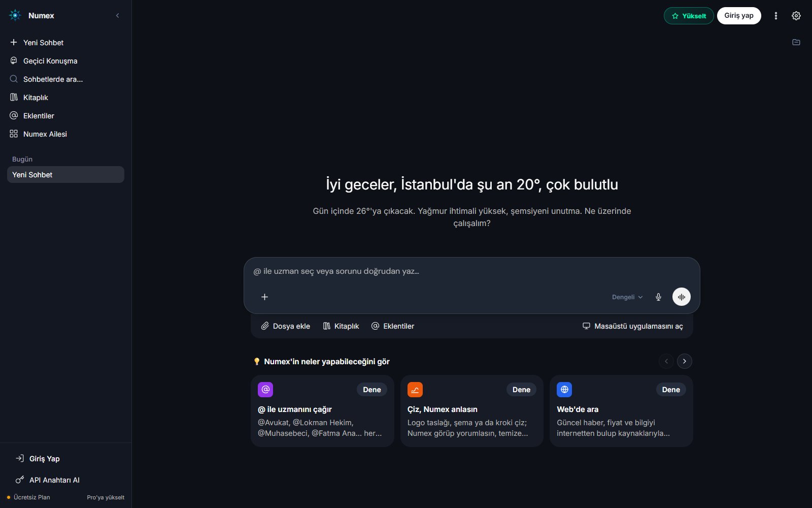Viewport: 812px width, 508px height.
Task: Click the white Giriş yap button
Action: [x=739, y=16]
